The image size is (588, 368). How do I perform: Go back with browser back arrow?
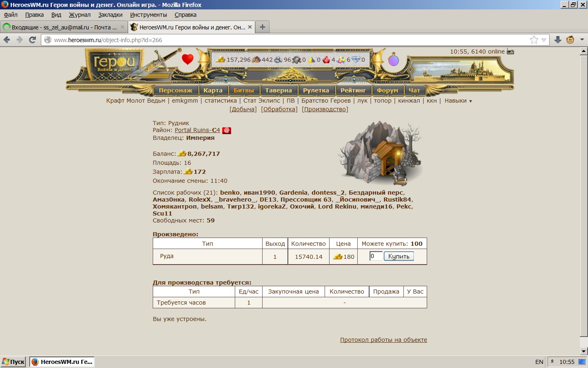pyautogui.click(x=7, y=40)
